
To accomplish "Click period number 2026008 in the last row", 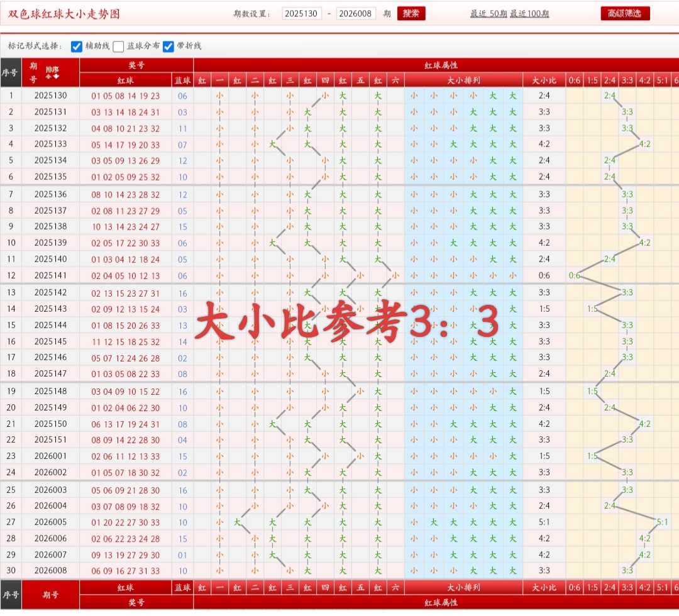I will pyautogui.click(x=50, y=571).
